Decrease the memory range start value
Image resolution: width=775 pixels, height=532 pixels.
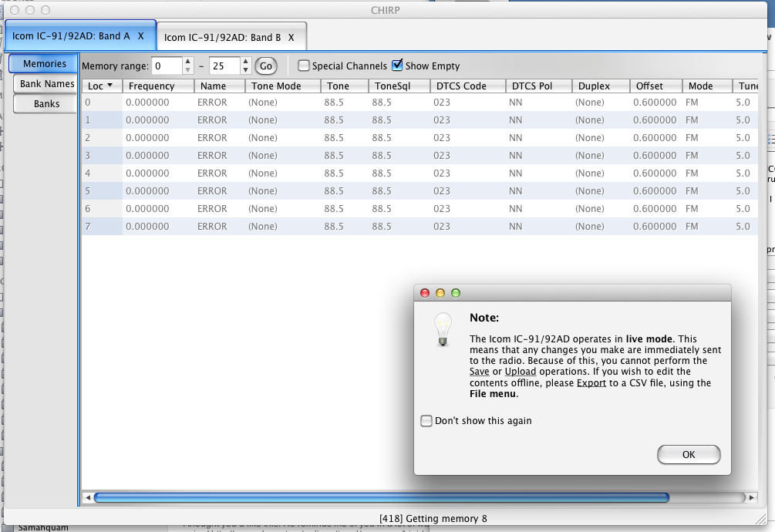tap(188, 70)
